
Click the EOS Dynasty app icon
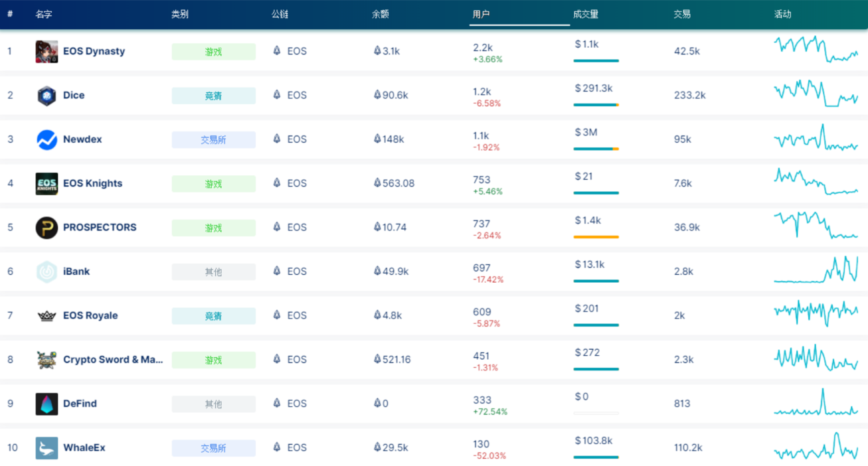[x=46, y=52]
